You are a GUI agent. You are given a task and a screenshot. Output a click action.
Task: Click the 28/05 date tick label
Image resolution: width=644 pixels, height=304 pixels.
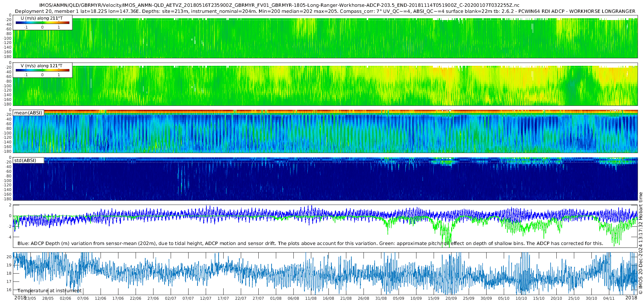pyautogui.click(x=48, y=298)
